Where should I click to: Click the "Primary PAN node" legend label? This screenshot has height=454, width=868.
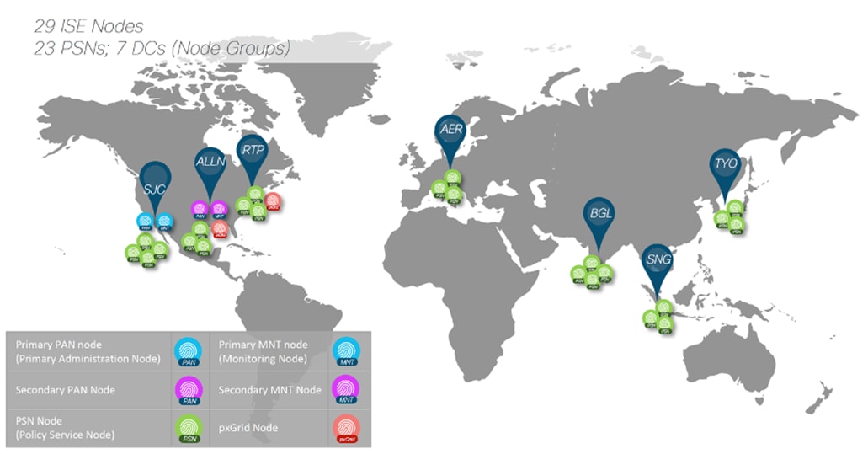coord(59,345)
